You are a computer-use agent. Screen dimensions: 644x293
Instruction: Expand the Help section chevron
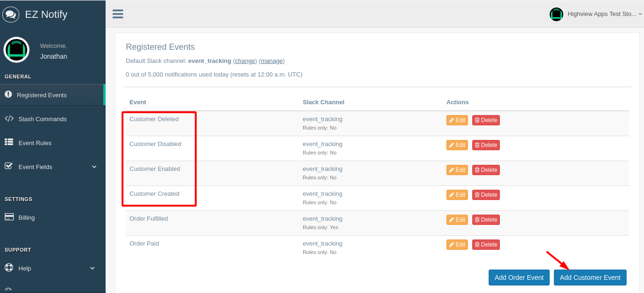pyautogui.click(x=92, y=268)
